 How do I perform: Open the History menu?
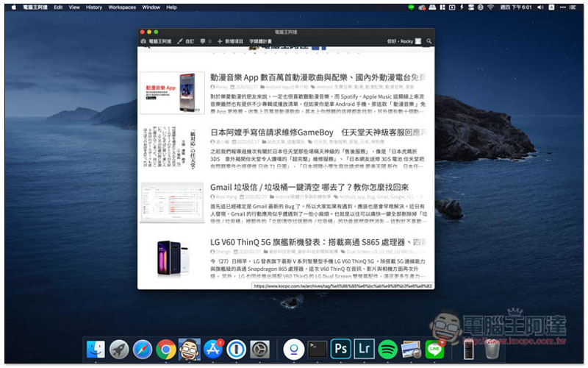coord(94,7)
